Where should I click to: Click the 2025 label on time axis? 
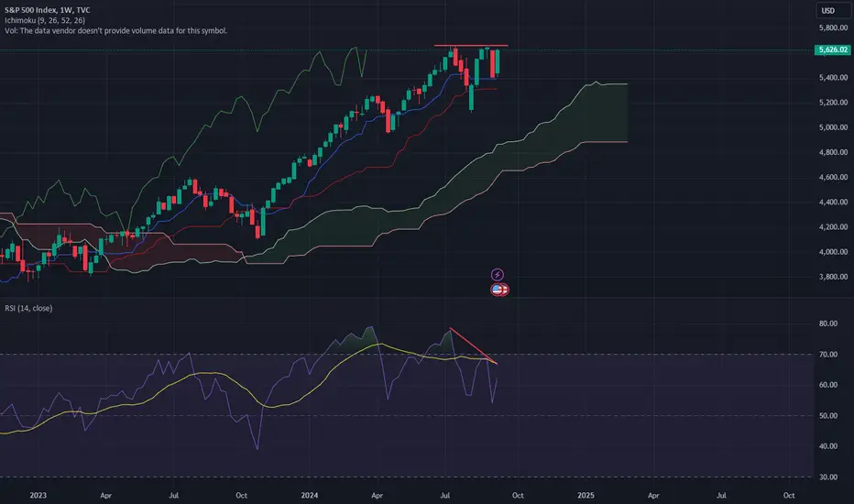click(586, 495)
